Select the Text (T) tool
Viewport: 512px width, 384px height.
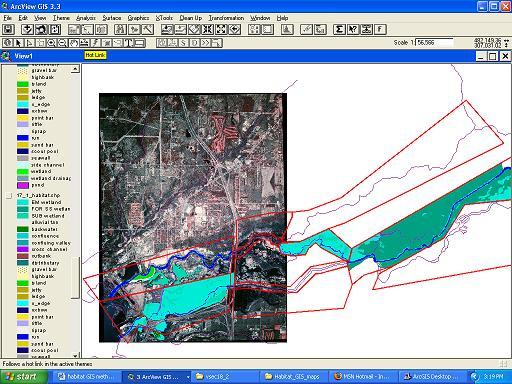[129, 43]
